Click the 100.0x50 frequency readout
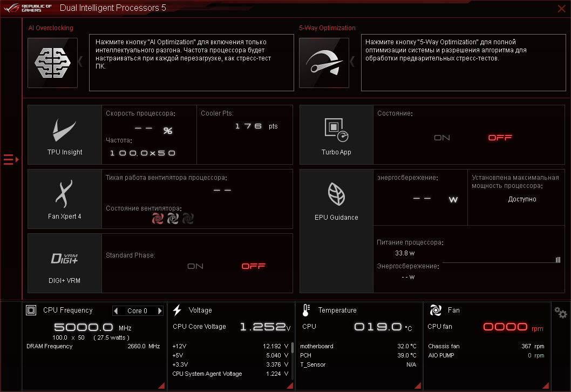Viewport: 571px width, 392px height. pos(142,153)
